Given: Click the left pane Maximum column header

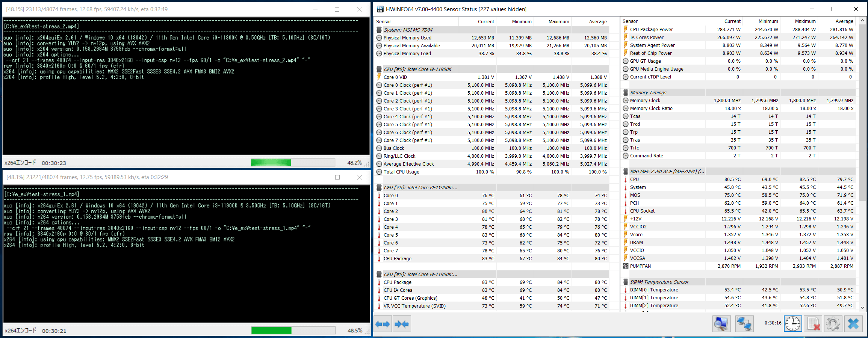Looking at the screenshot, I should pyautogui.click(x=553, y=21).
